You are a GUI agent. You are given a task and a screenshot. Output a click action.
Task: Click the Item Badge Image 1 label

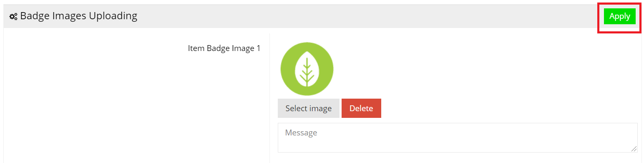click(x=224, y=48)
